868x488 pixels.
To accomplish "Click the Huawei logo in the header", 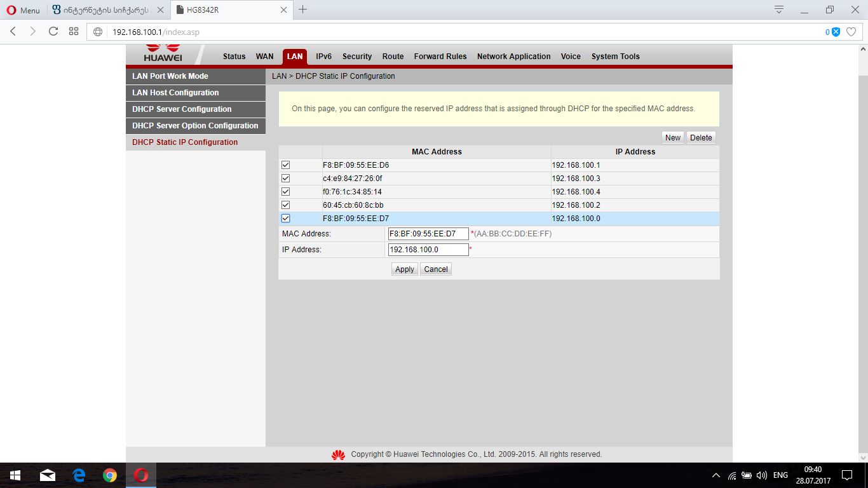I will tap(163, 54).
